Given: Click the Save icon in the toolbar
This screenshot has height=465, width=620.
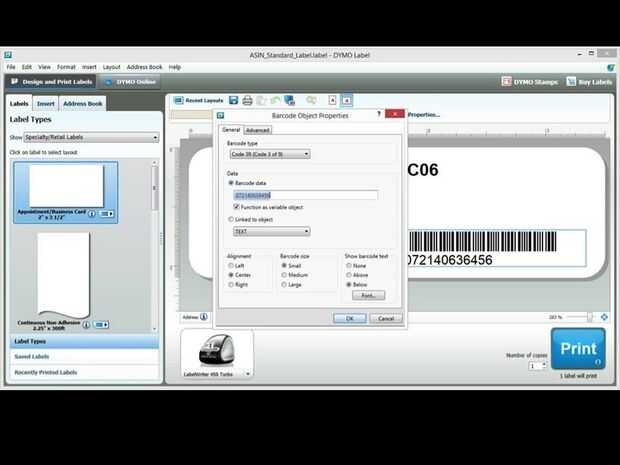Looking at the screenshot, I should [234, 100].
